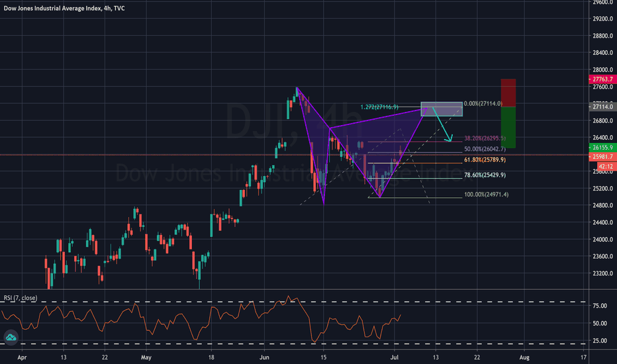The height and width of the screenshot is (364, 617).
Task: Select the RSI (7, close) indicator label
Action: (x=21, y=298)
